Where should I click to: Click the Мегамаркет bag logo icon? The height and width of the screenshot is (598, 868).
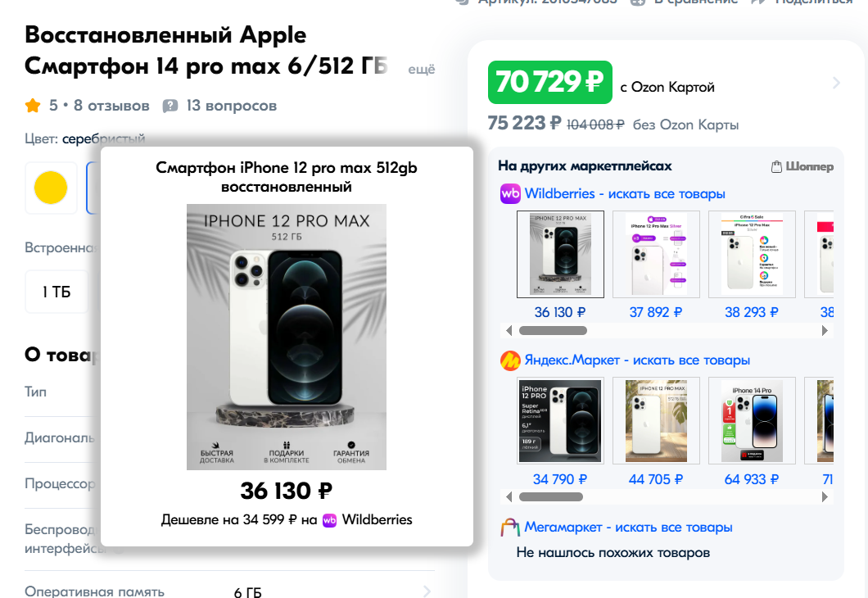(x=510, y=528)
